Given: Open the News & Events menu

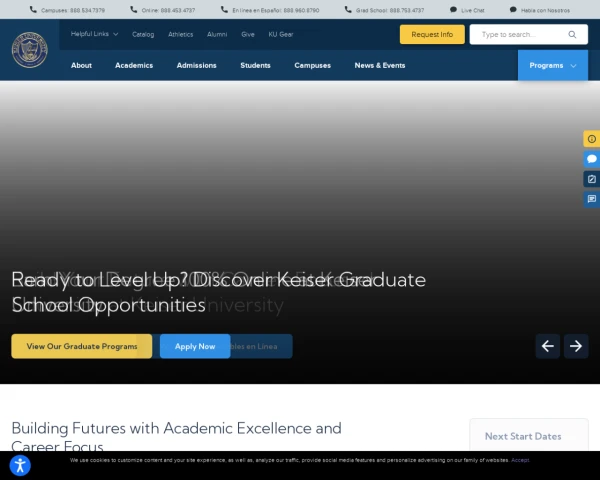Looking at the screenshot, I should (x=380, y=65).
